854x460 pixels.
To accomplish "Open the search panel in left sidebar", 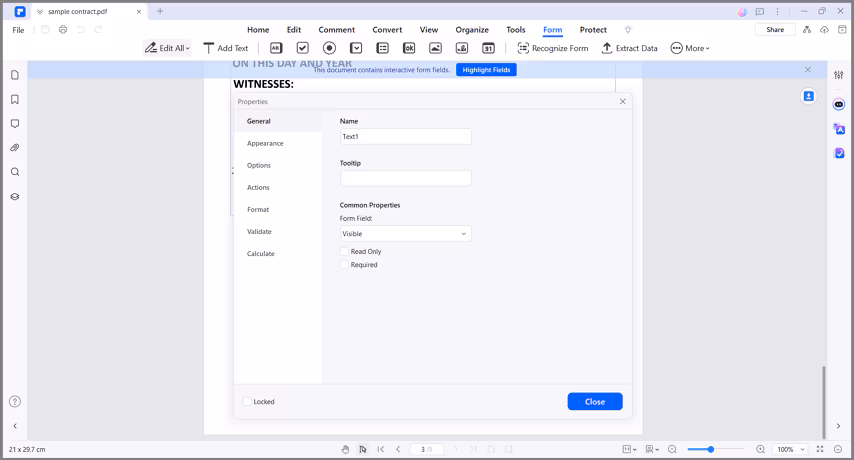I will (x=15, y=172).
